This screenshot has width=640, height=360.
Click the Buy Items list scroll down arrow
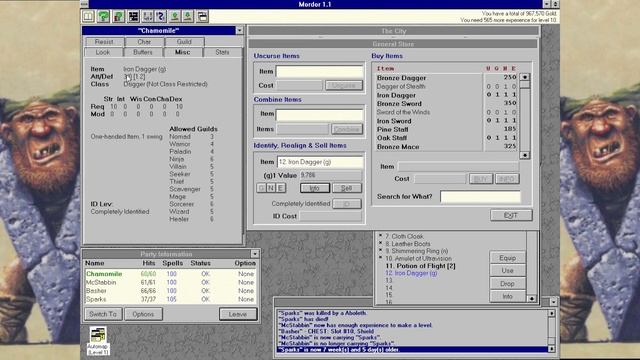point(525,155)
